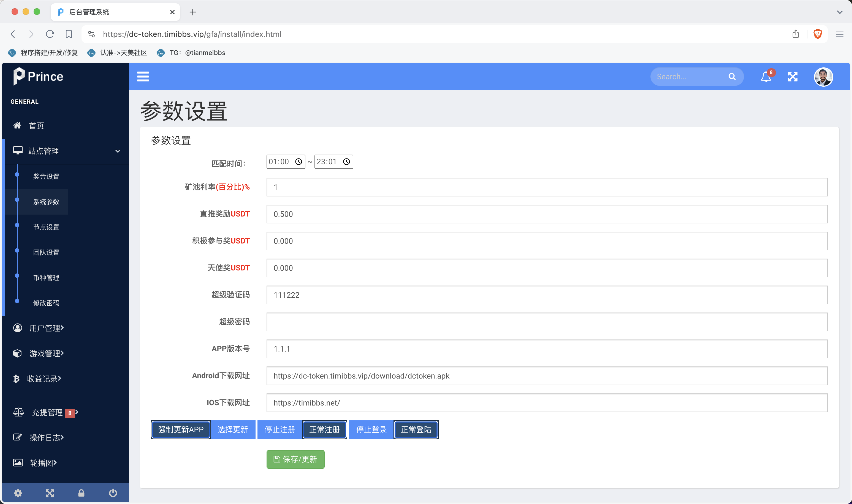The image size is (852, 504).
Task: Open bookmark 认准->天美社区
Action: point(117,53)
